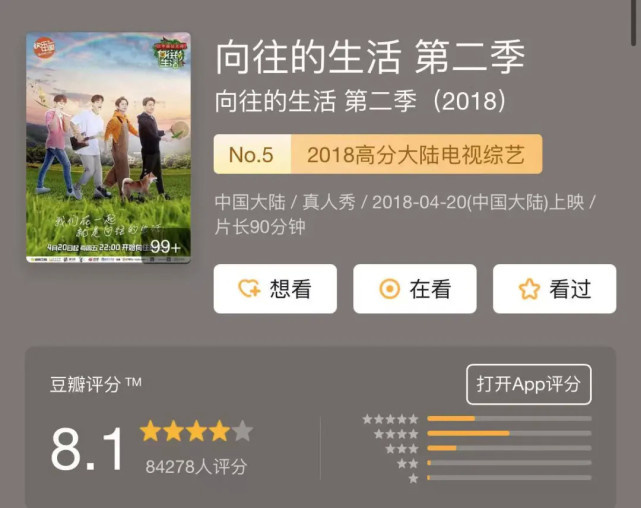Open the show poster thumbnail

point(108,147)
